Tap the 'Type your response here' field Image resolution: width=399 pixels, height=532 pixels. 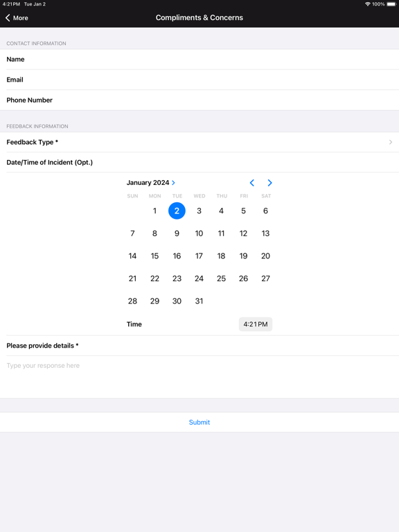pyautogui.click(x=199, y=377)
